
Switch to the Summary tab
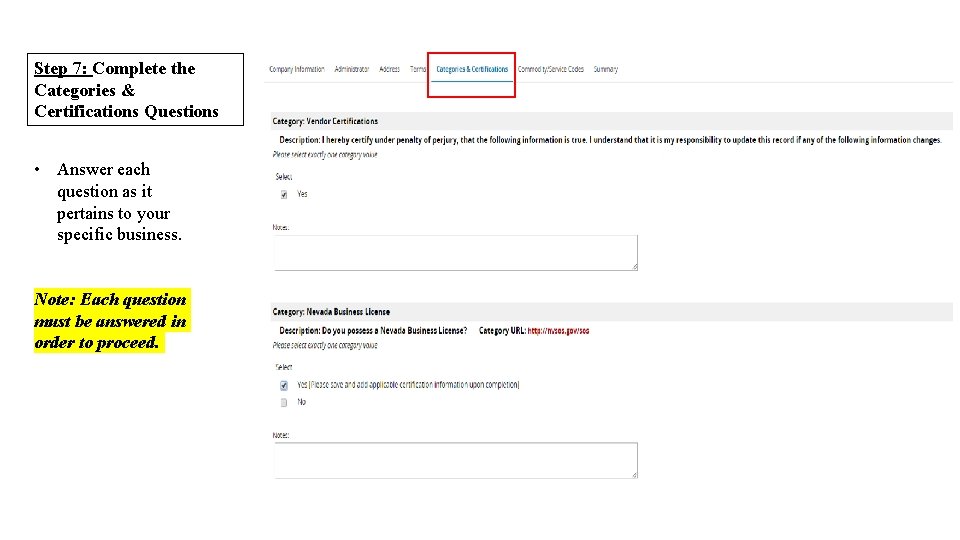pyautogui.click(x=606, y=69)
